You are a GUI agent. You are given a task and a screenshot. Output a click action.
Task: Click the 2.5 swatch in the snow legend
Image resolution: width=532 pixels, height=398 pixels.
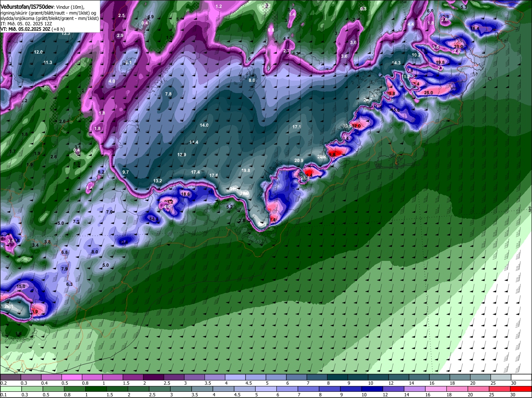tap(174, 377)
